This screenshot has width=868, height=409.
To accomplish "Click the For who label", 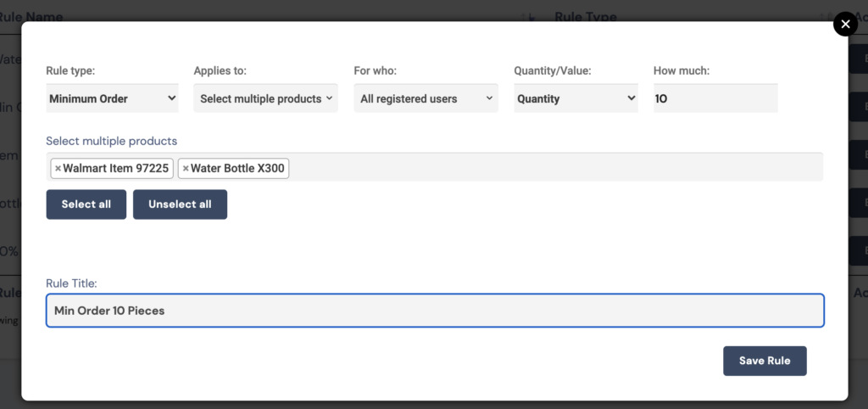I will pos(376,71).
